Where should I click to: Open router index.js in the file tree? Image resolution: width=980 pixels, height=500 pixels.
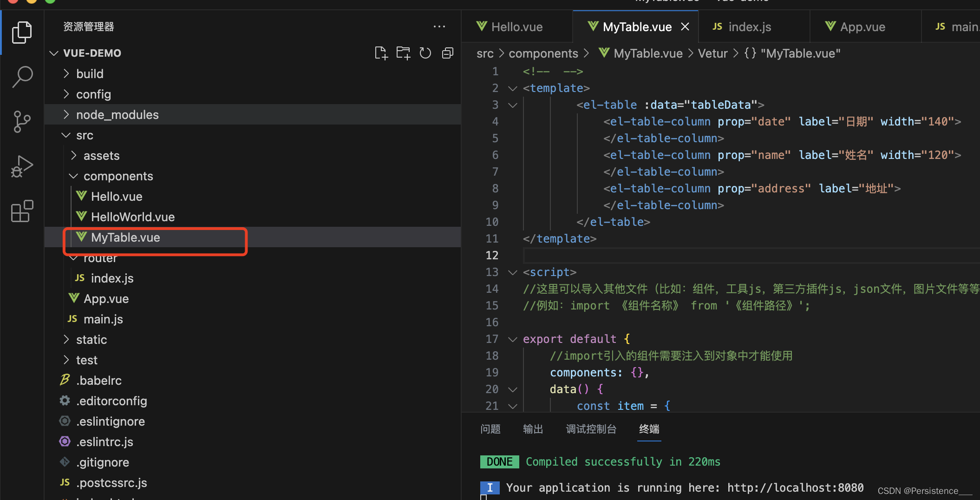click(x=253, y=278)
